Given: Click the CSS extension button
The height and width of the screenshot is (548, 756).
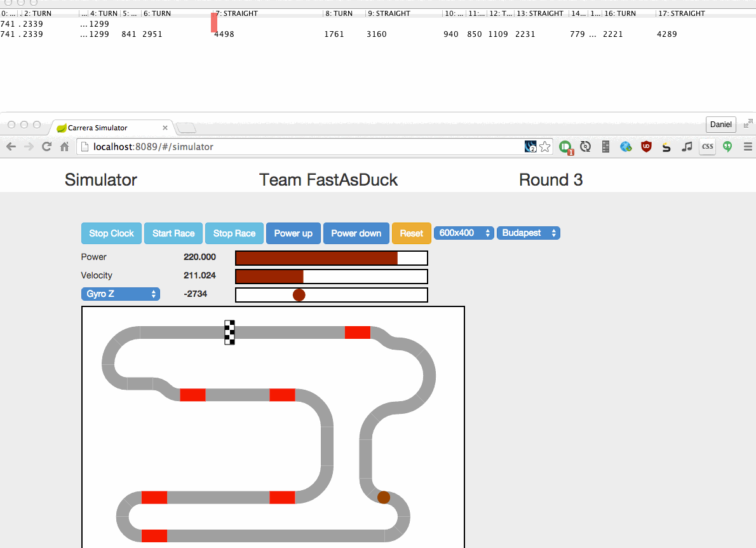Looking at the screenshot, I should tap(707, 147).
